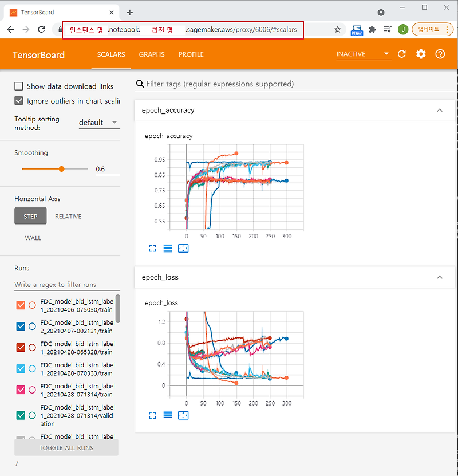Screen dimensions: 458x476
Task: Open the TensorBoard help icon
Action: click(439, 54)
